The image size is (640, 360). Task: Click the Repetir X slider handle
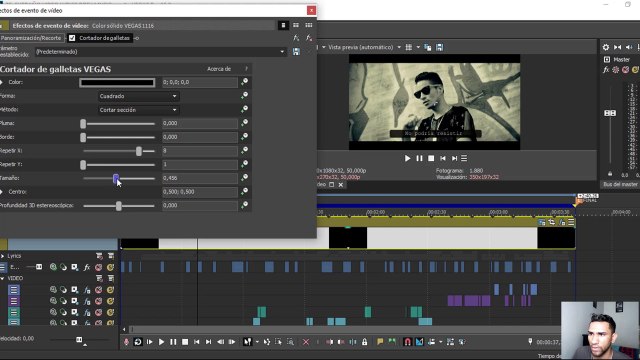point(139,151)
